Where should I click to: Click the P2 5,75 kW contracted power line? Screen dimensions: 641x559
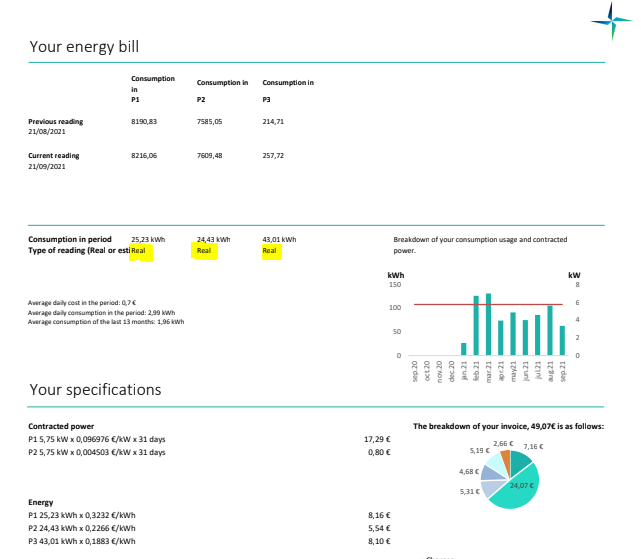(96, 452)
